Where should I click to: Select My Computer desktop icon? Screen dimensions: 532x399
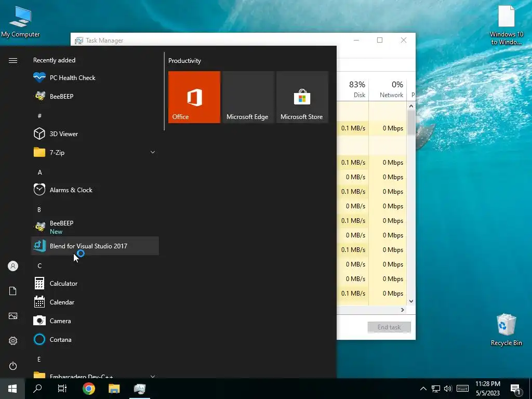point(20,21)
